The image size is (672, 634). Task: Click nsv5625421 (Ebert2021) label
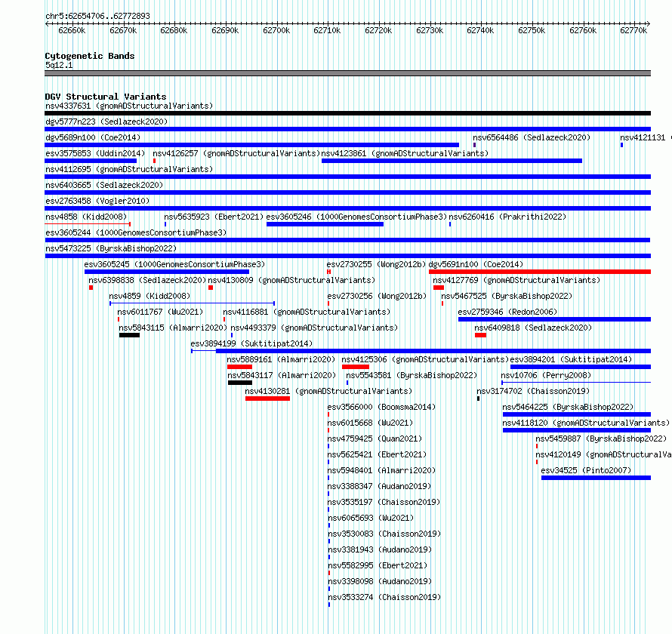pyautogui.click(x=377, y=454)
